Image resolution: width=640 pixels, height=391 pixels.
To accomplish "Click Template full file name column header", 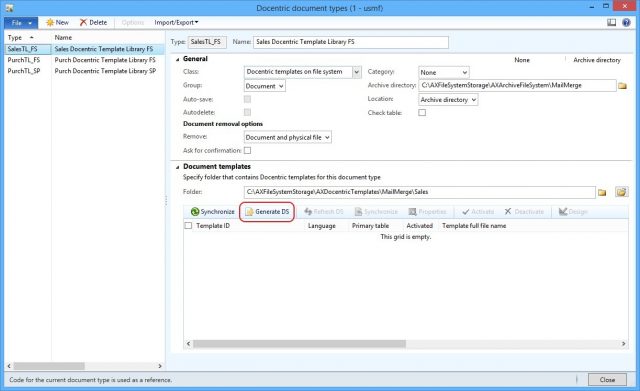I will click(x=474, y=226).
